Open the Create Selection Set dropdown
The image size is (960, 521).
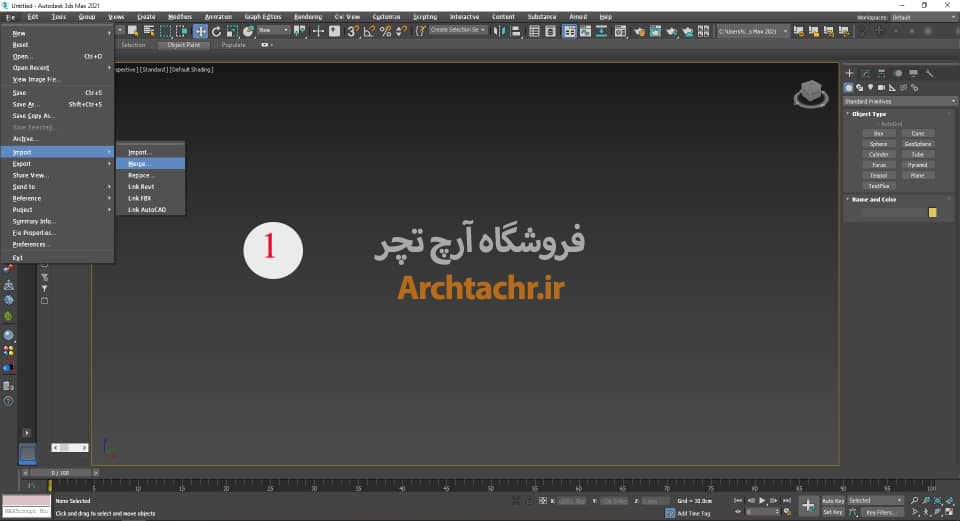(x=457, y=30)
